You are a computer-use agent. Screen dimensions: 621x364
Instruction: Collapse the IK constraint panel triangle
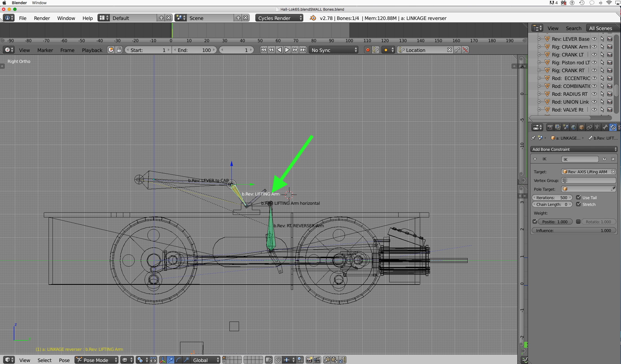click(x=535, y=159)
